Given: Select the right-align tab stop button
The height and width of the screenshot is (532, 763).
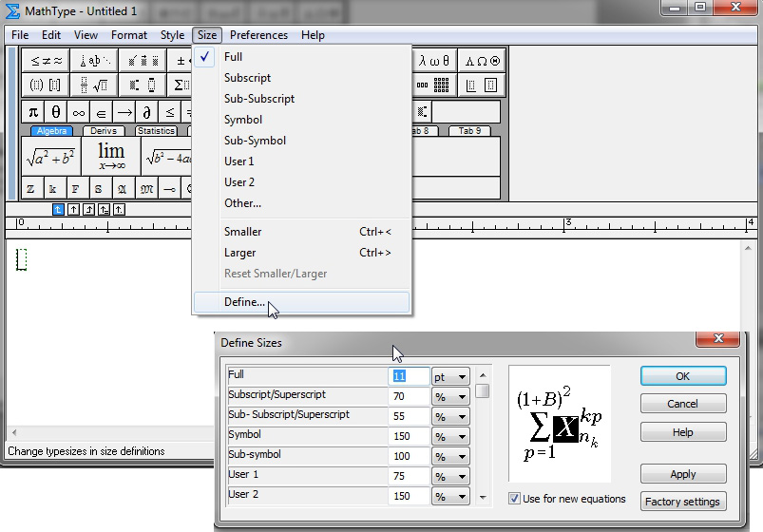Looking at the screenshot, I should [88, 210].
